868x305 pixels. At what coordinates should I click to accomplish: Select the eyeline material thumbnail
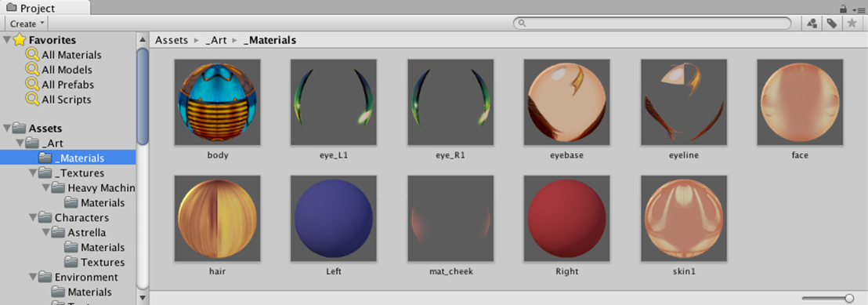684,103
